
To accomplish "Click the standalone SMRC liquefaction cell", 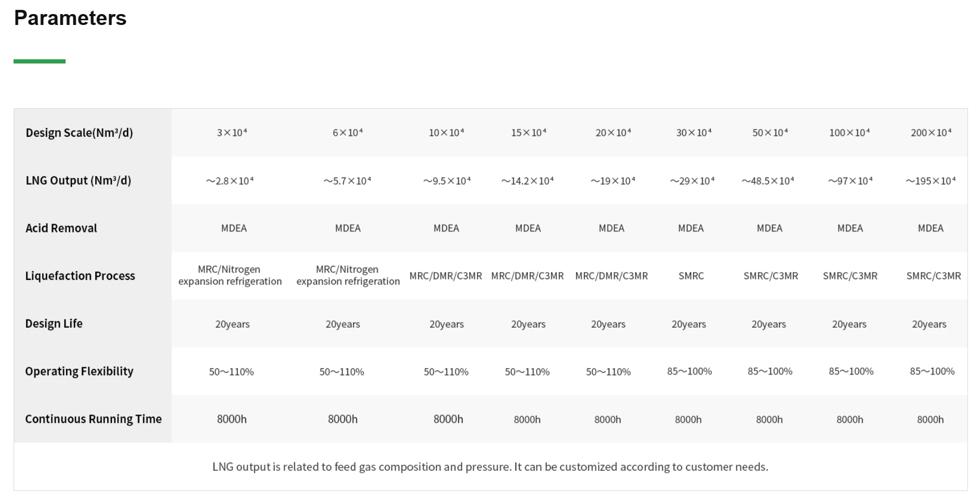I will (x=691, y=276).
